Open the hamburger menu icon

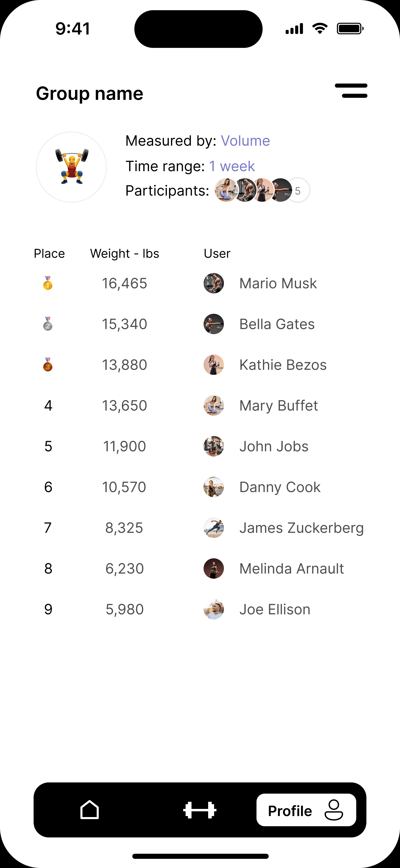tap(351, 91)
